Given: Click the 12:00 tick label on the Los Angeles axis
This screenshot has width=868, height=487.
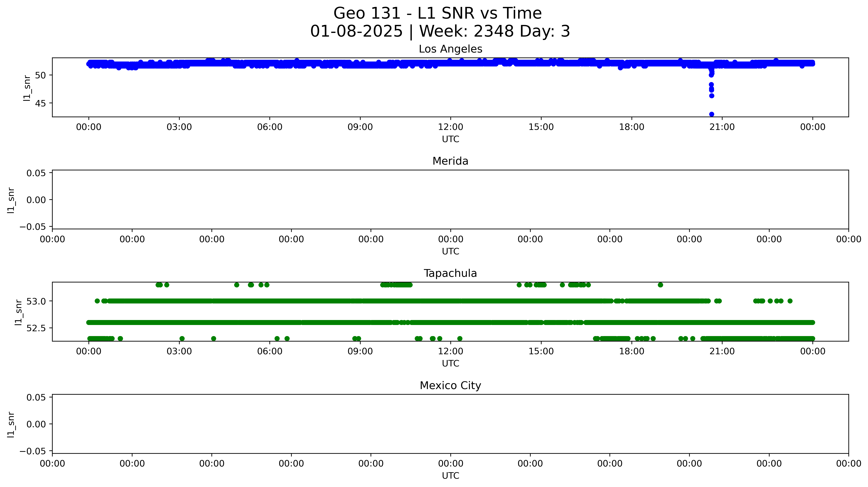Looking at the screenshot, I should 450,127.
